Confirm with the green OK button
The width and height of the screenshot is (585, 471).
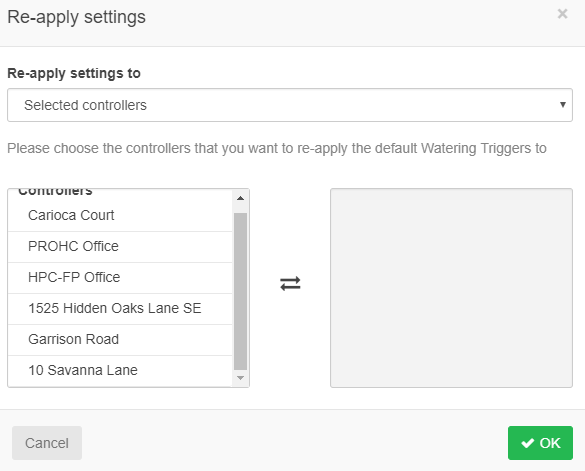pos(540,443)
